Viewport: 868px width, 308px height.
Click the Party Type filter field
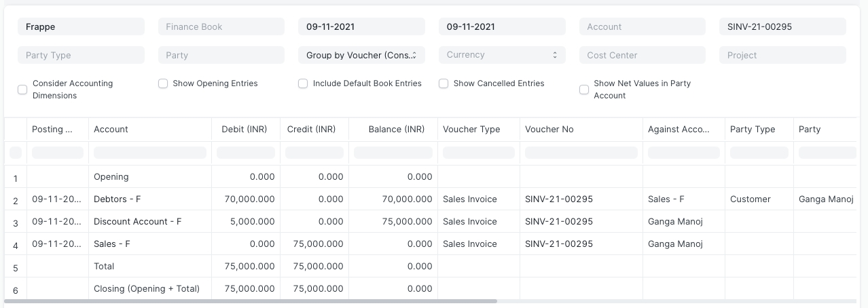click(x=81, y=56)
